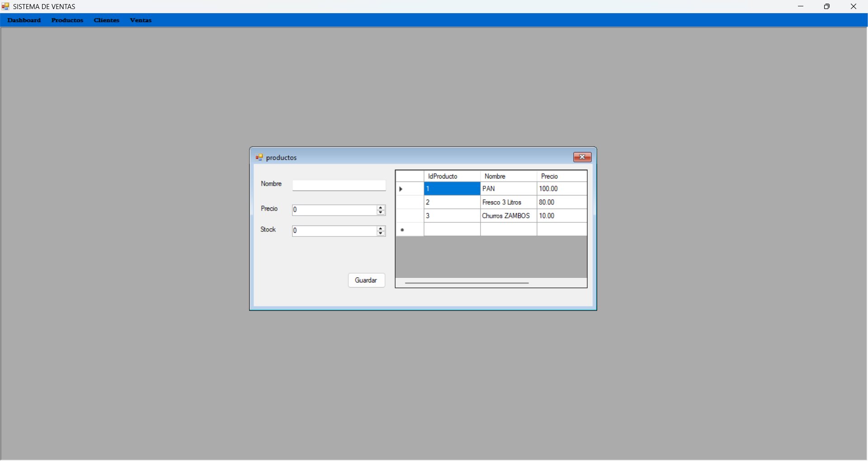Decrease the Stock value with down arrow
This screenshot has height=461, width=868.
point(381,234)
